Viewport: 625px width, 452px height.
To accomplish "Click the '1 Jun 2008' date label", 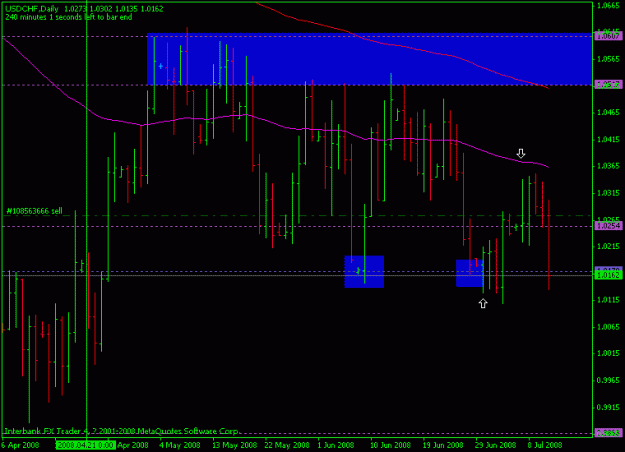I will click(x=335, y=445).
